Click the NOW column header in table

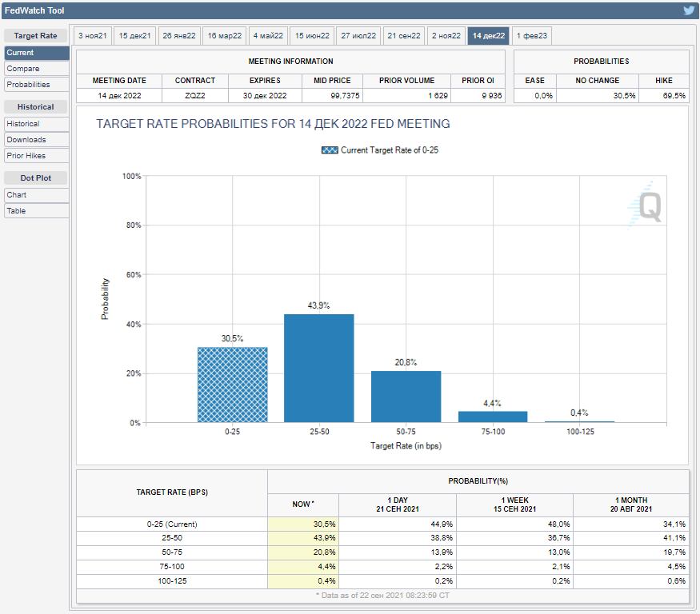pyautogui.click(x=303, y=504)
